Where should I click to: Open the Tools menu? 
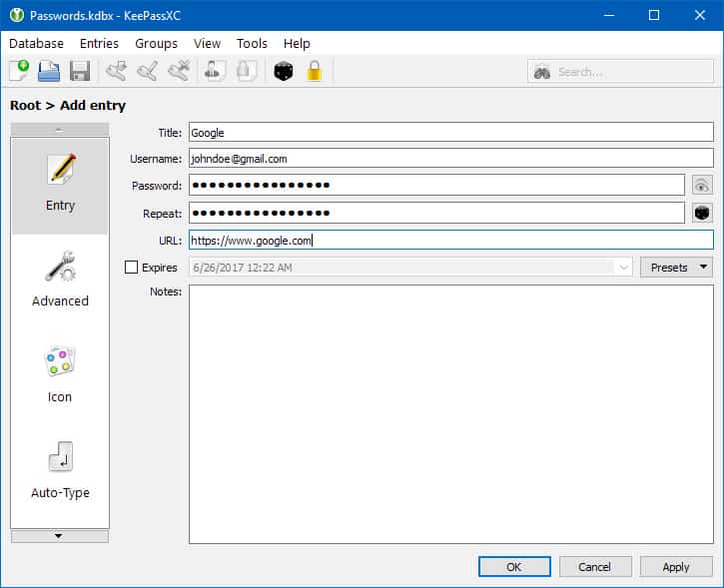pos(252,43)
